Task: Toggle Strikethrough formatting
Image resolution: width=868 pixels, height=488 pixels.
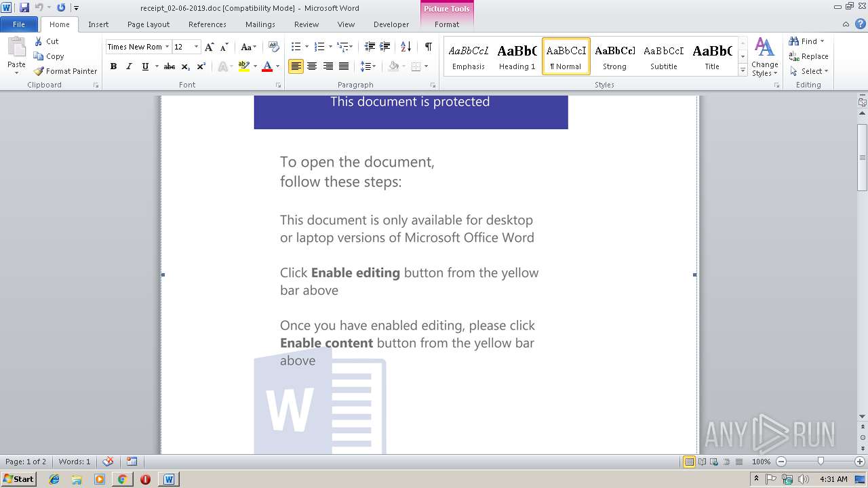Action: pos(170,66)
